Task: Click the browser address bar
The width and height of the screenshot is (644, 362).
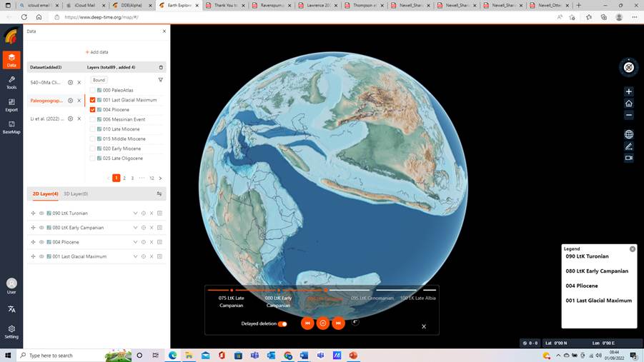Action: click(x=304, y=17)
